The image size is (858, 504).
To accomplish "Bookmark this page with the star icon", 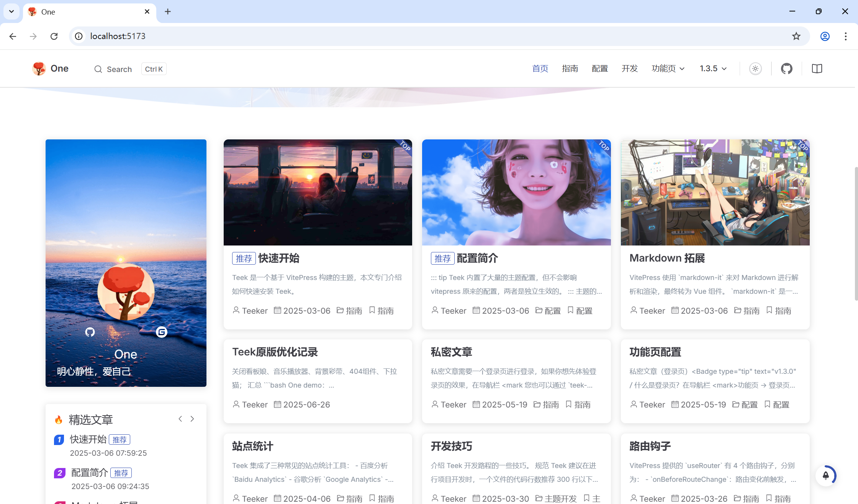I will click(x=796, y=36).
